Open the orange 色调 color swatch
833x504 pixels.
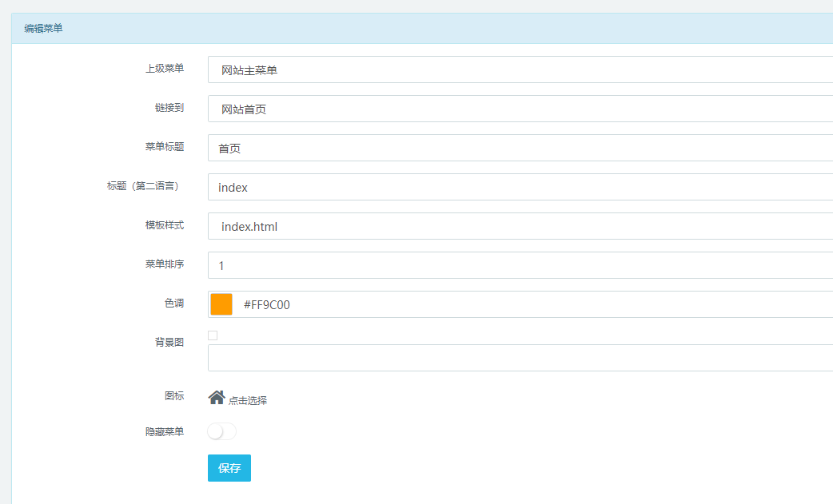point(221,304)
